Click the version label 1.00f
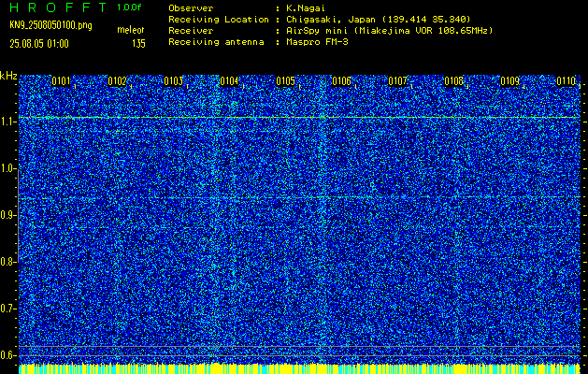 tap(129, 7)
